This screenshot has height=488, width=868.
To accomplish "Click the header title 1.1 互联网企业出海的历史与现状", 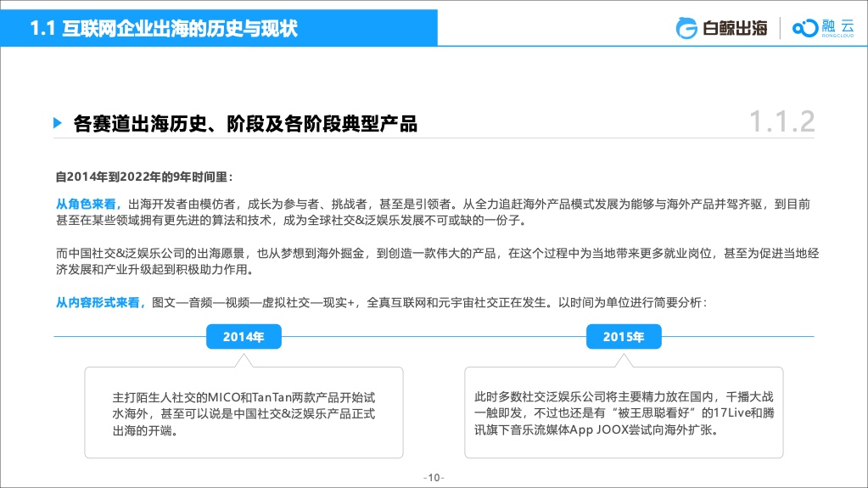I will 164,28.
